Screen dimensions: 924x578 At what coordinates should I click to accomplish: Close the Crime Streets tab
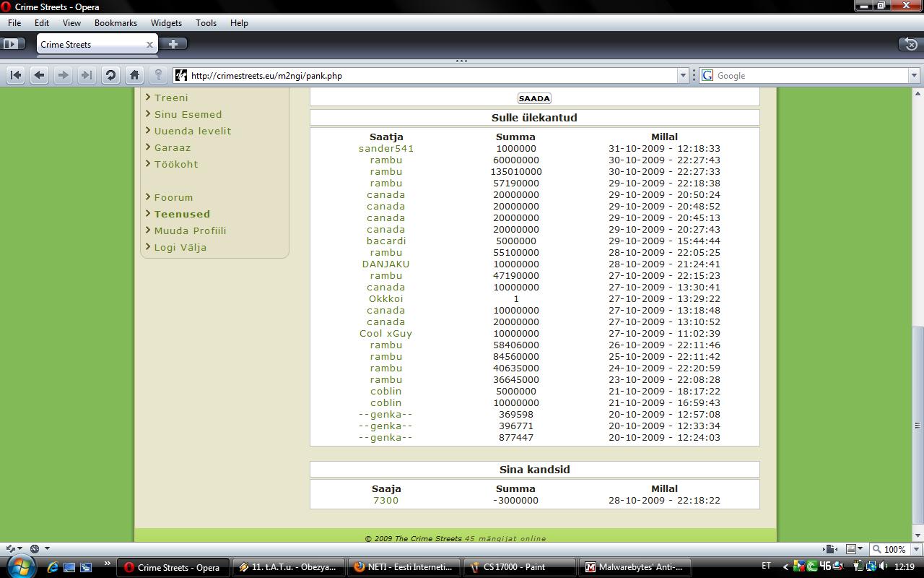tap(149, 44)
